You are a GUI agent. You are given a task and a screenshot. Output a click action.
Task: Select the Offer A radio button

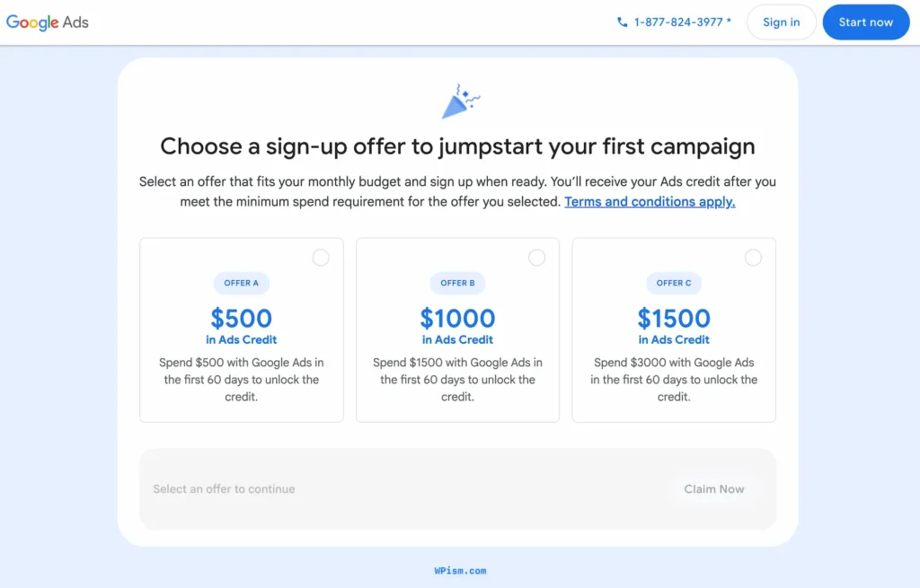pyautogui.click(x=321, y=258)
